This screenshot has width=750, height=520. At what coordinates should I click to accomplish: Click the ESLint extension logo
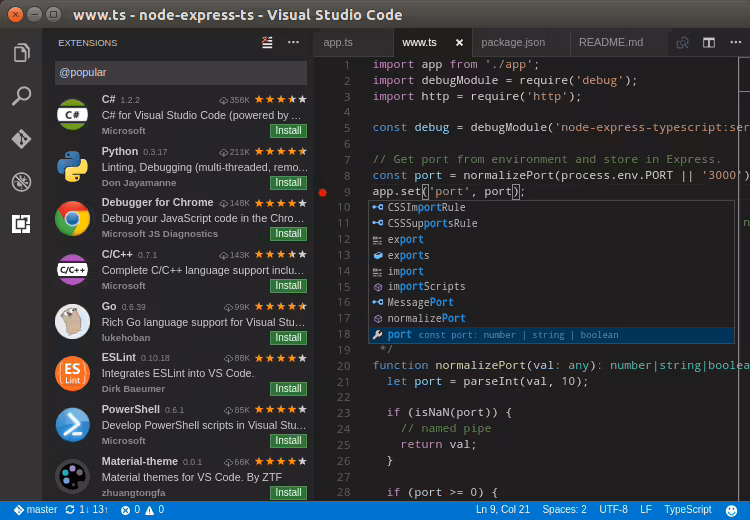click(x=72, y=373)
